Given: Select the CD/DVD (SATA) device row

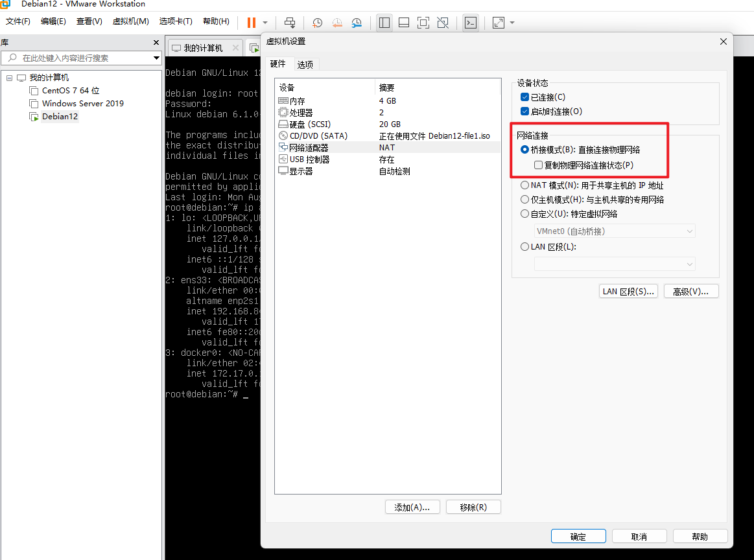Looking at the screenshot, I should [388, 136].
